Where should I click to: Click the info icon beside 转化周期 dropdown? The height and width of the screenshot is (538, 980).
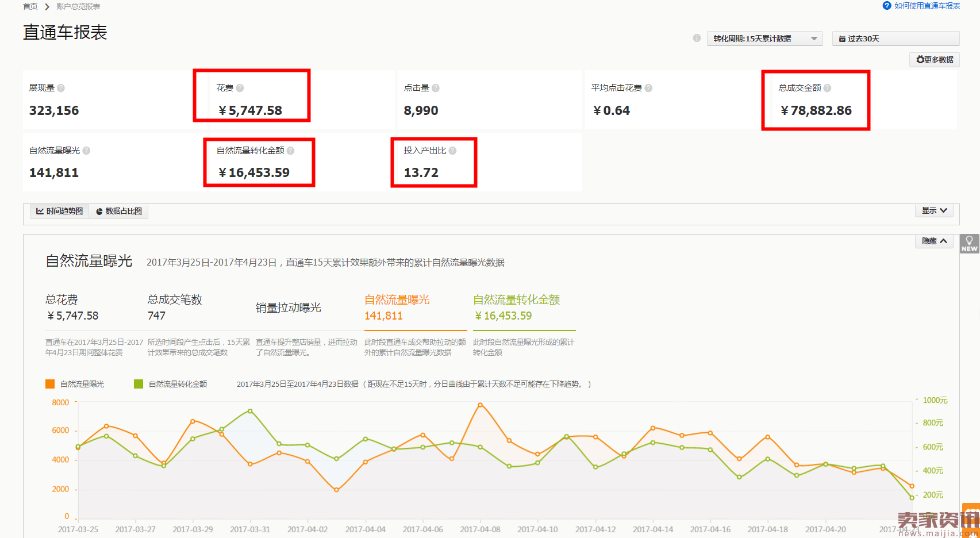click(x=697, y=38)
